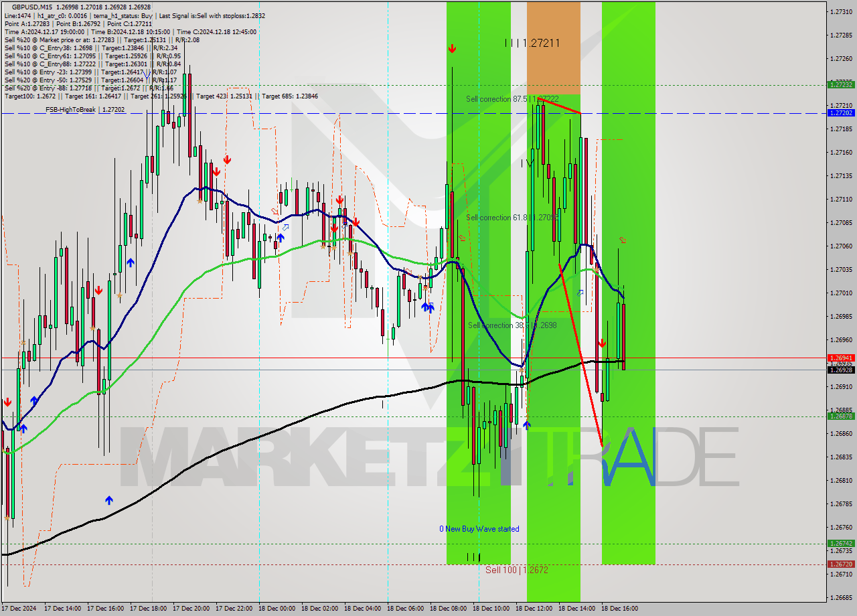The height and width of the screenshot is (616, 857).
Task: Select the red sell arrow above the 18 Dec 08:00 spike
Action: click(453, 48)
